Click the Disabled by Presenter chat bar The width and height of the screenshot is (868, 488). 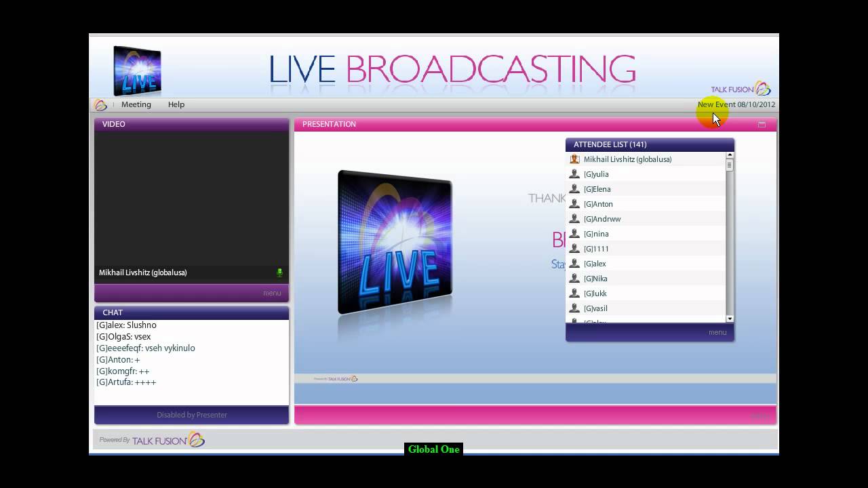coord(192,415)
